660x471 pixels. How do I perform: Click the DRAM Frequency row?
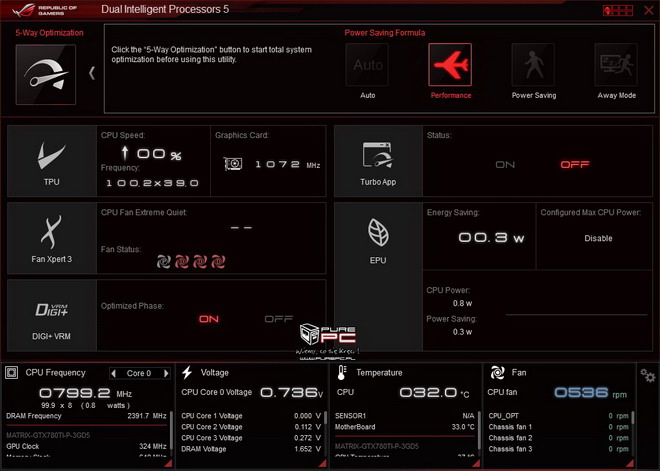[x=86, y=416]
